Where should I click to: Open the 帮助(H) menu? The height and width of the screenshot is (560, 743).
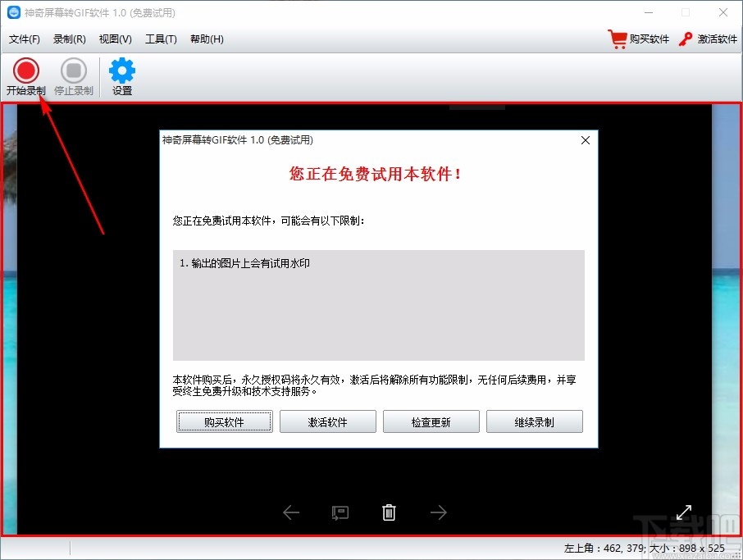(207, 39)
